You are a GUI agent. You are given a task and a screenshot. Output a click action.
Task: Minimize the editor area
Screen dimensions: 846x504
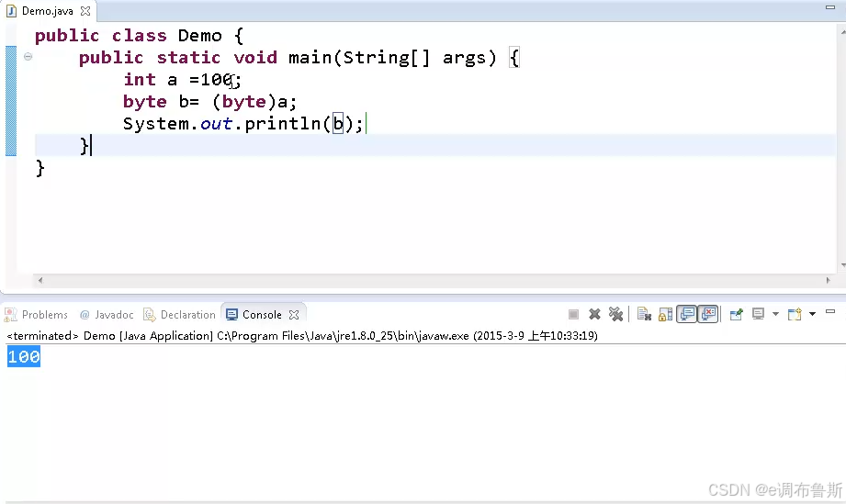[x=830, y=7]
